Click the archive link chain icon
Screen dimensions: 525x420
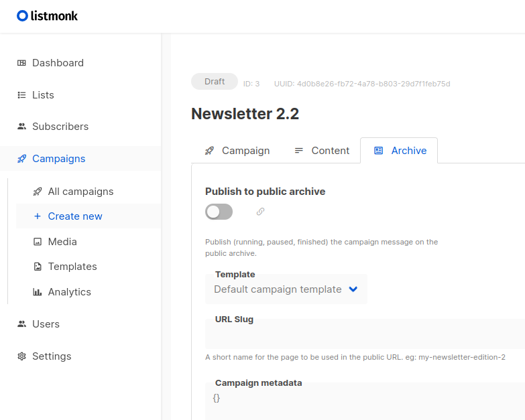click(261, 211)
